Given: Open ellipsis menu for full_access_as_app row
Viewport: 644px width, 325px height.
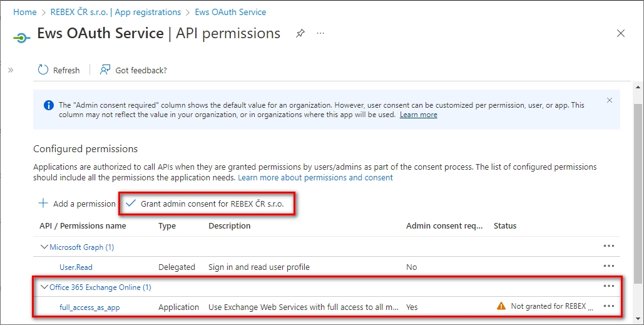Looking at the screenshot, I should click(608, 306).
